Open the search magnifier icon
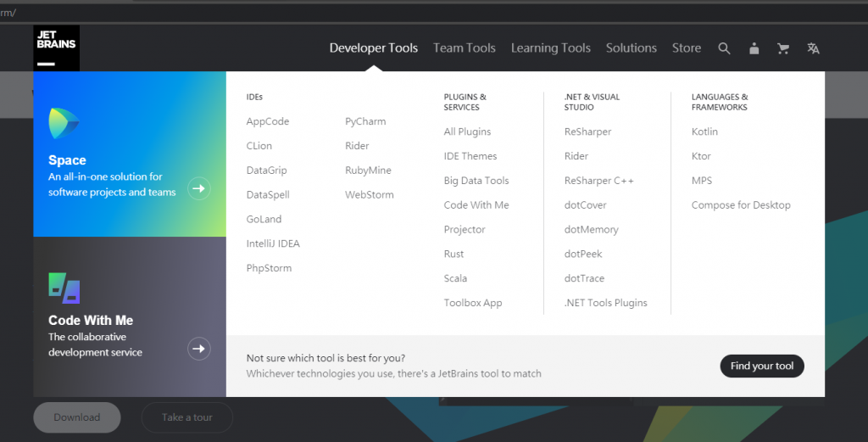Screen dimensions: 868x442 724,48
